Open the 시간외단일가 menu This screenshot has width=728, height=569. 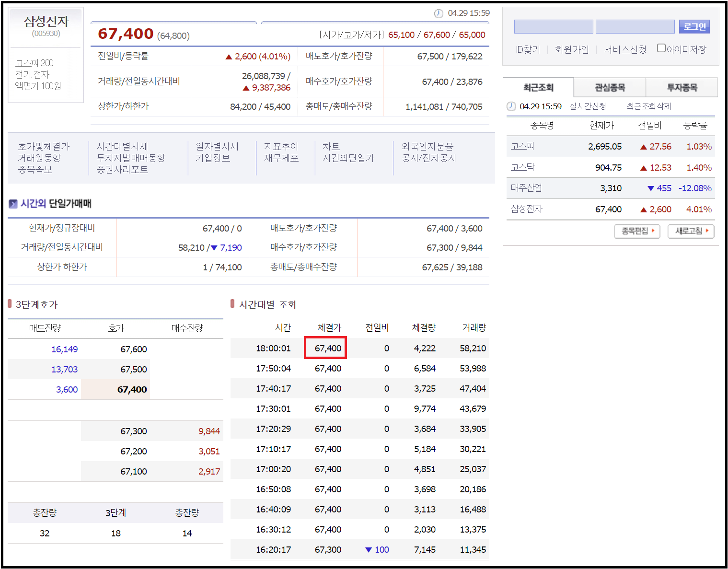[x=348, y=158]
